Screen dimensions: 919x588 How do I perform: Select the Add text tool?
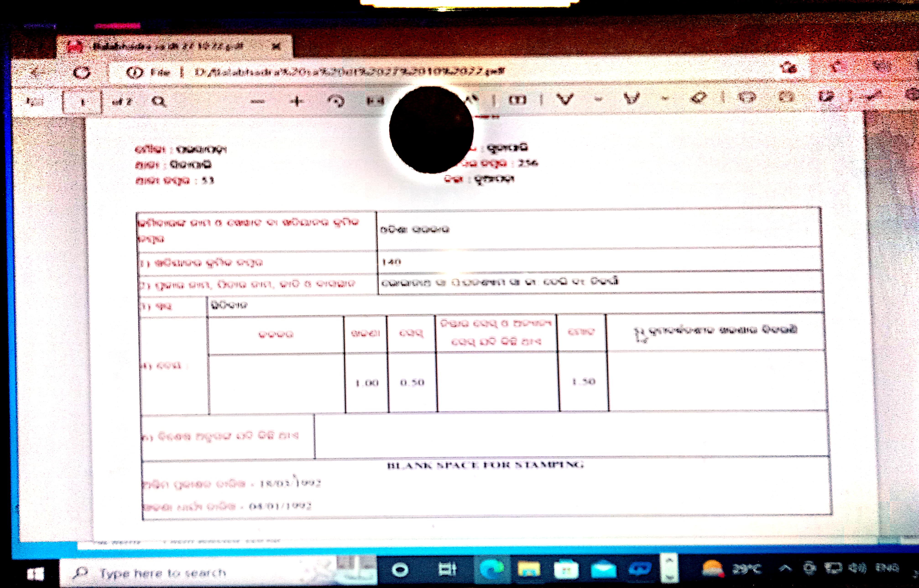[517, 100]
